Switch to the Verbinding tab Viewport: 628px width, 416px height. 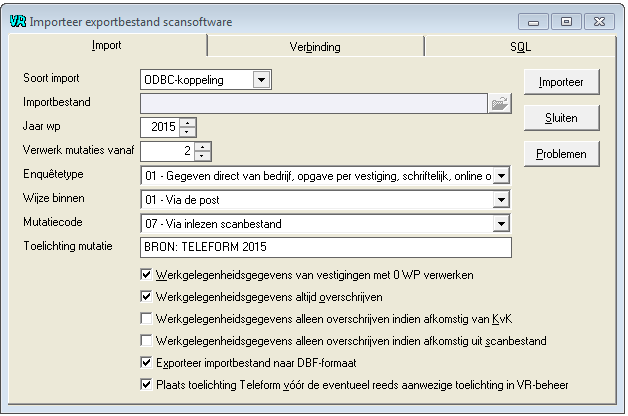315,47
